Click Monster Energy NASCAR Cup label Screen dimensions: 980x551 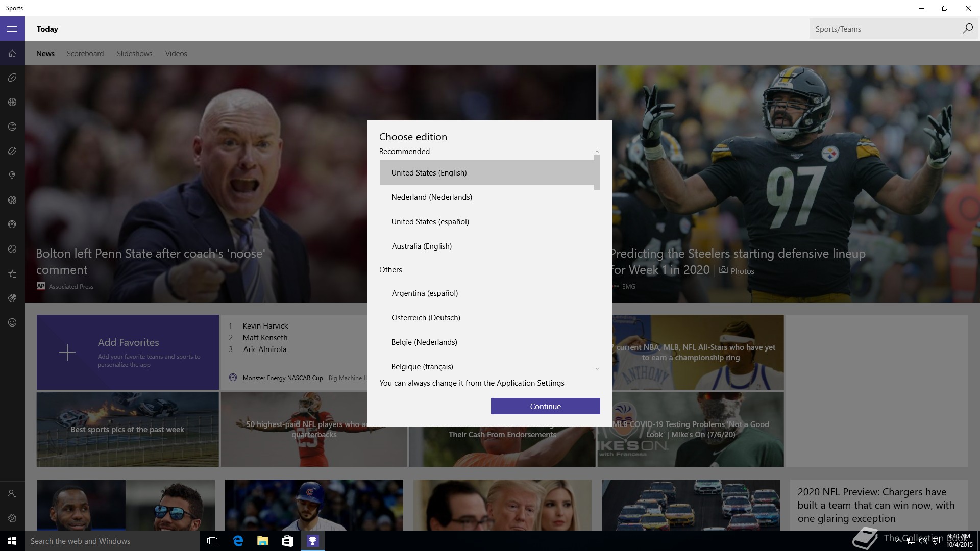[283, 378]
